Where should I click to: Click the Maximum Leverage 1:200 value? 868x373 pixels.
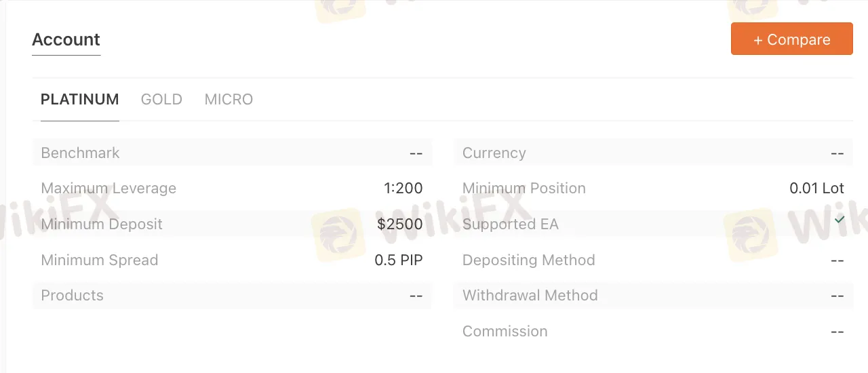tap(403, 189)
